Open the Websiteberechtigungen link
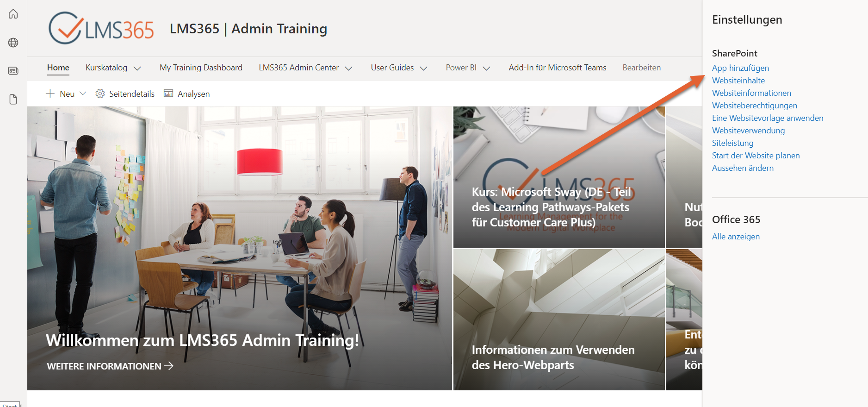868x407 pixels. (x=755, y=106)
